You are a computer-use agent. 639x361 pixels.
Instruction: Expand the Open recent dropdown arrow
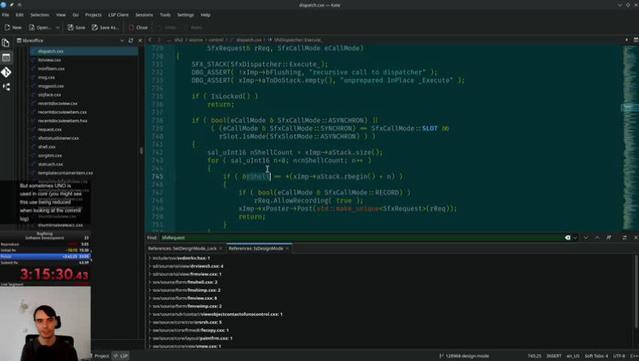pos(57,27)
